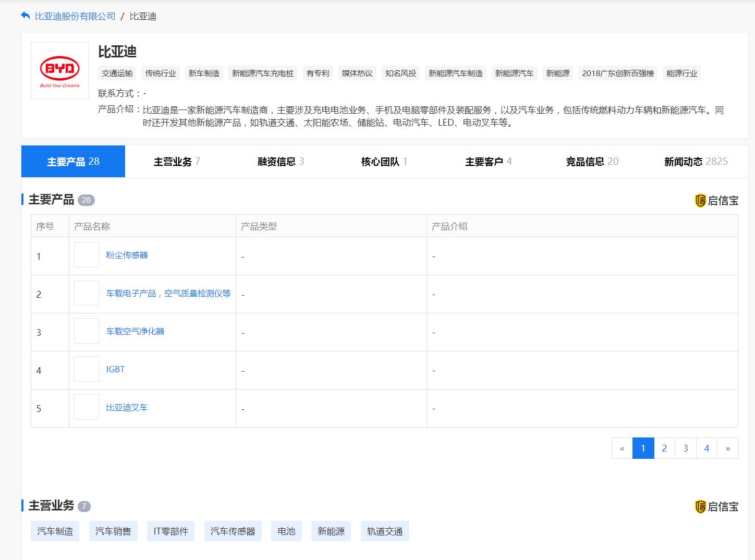
Task: Click the 汽车传感器 business tag
Action: 233,531
